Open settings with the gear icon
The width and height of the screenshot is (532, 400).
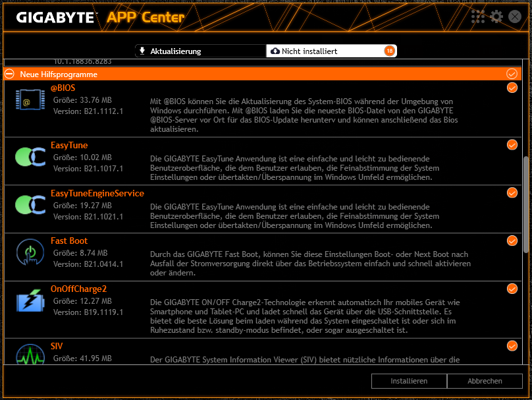click(x=496, y=16)
